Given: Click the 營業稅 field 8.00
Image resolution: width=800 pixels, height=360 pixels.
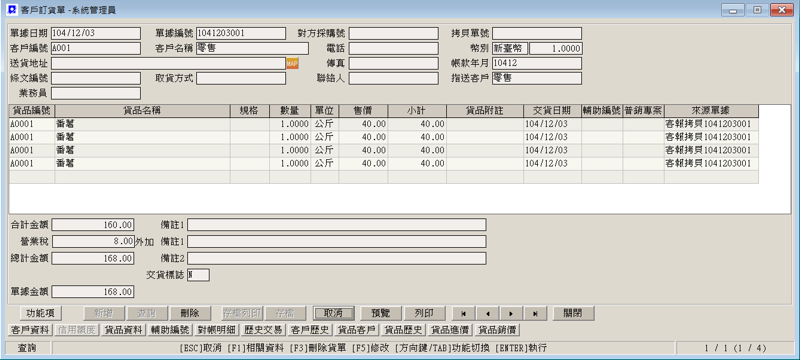Looking at the screenshot, I should pos(93,242).
